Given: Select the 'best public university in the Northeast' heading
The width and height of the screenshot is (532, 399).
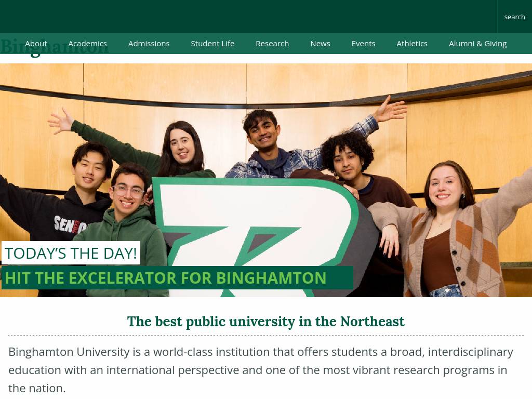Looking at the screenshot, I should click(265, 321).
